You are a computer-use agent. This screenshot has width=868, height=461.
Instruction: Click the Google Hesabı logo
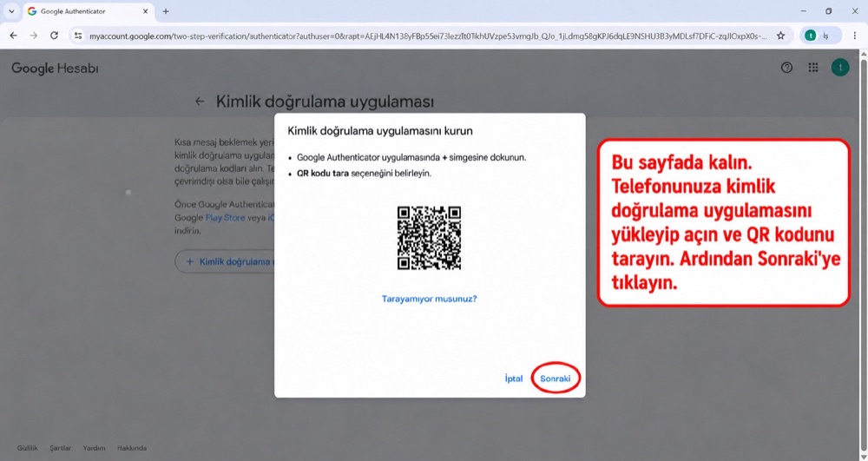click(x=55, y=68)
